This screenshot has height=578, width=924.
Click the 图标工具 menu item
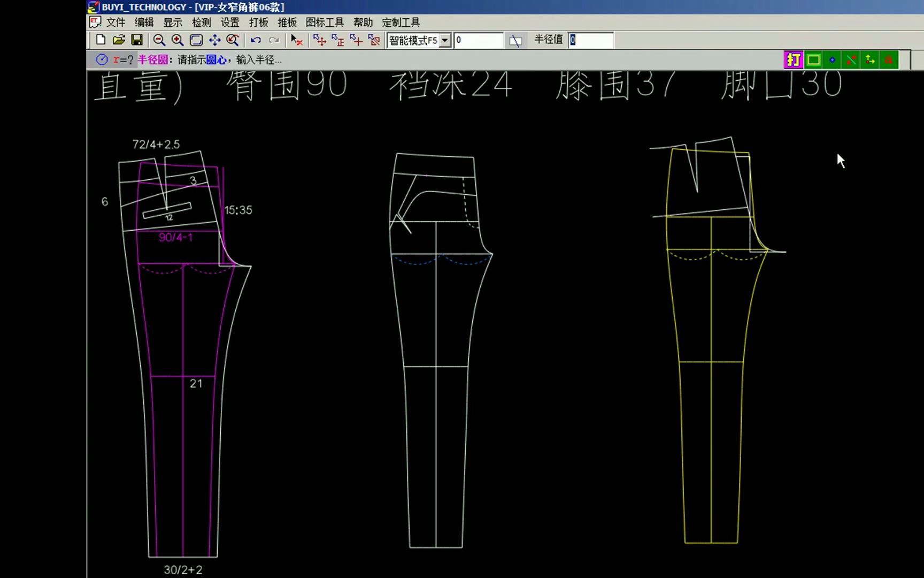click(x=324, y=22)
